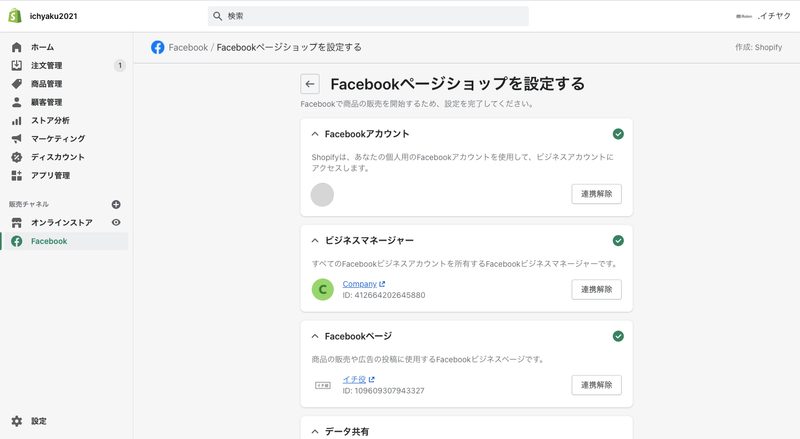This screenshot has width=800, height=439.
Task: Click the イチ役 page thumbnail
Action: (x=322, y=385)
